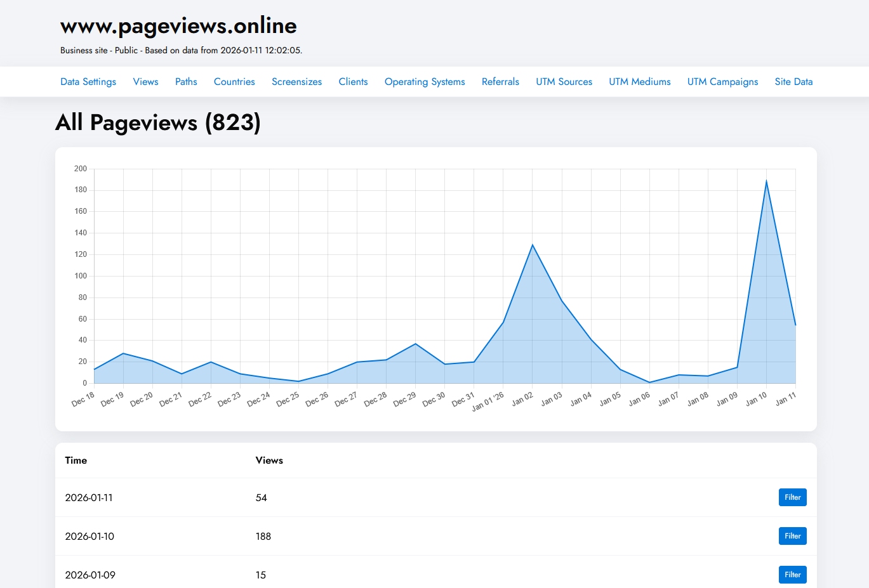Open the Screensizes report
The height and width of the screenshot is (588, 869).
coord(296,81)
